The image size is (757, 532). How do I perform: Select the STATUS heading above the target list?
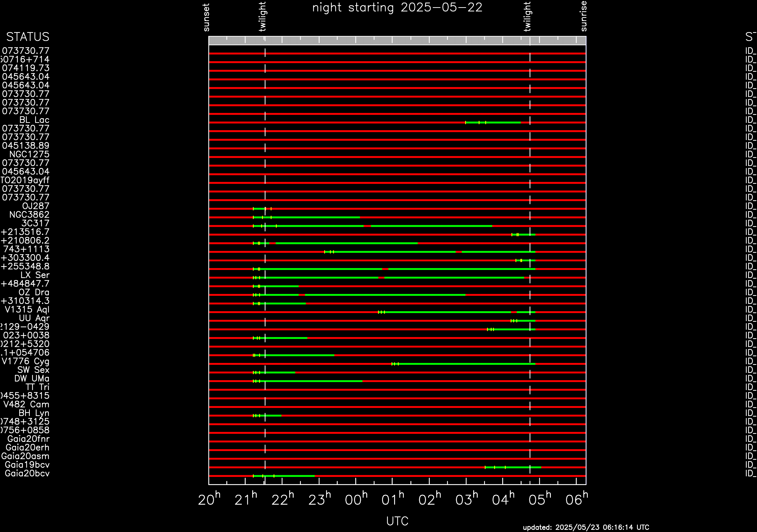28,37
